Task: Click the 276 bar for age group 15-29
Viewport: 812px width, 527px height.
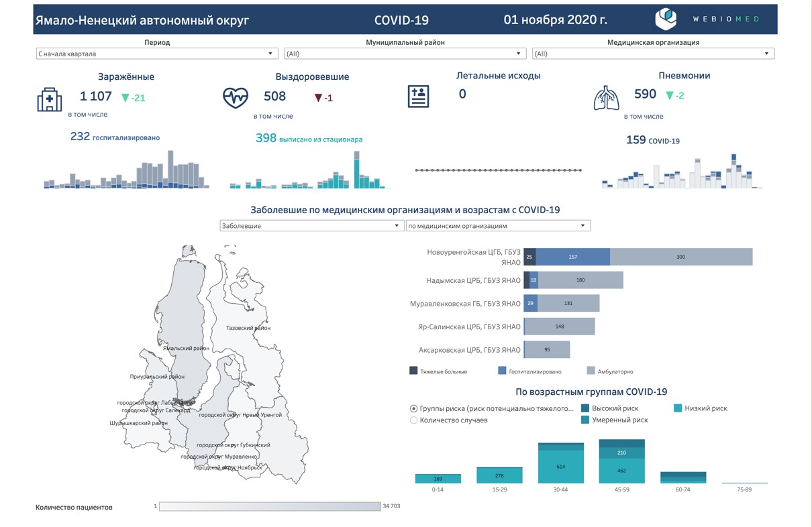Action: pyautogui.click(x=499, y=475)
